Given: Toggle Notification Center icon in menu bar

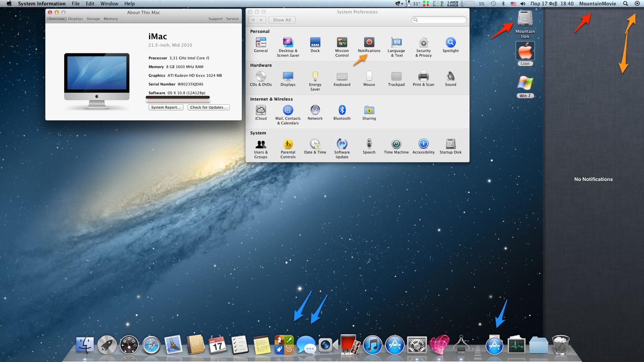Looking at the screenshot, I should (x=637, y=4).
